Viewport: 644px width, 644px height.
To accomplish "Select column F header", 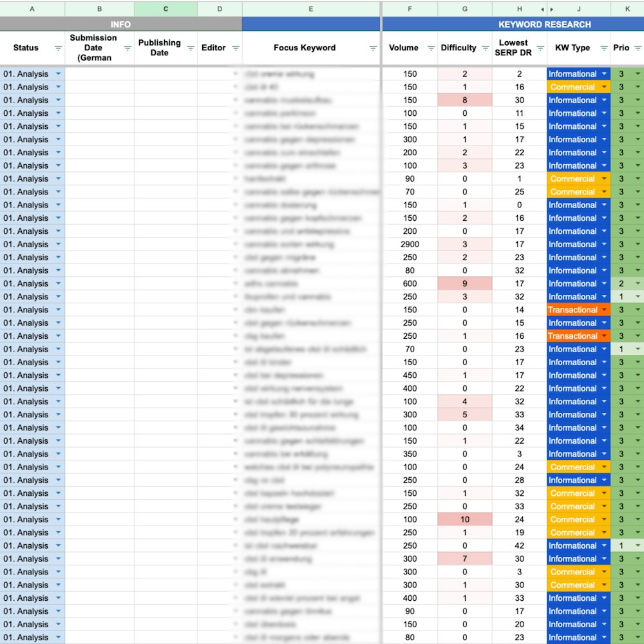I will pos(410,8).
